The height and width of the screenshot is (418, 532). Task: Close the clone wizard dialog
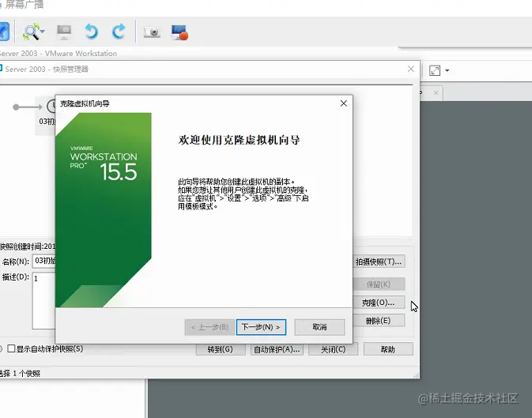click(x=343, y=104)
